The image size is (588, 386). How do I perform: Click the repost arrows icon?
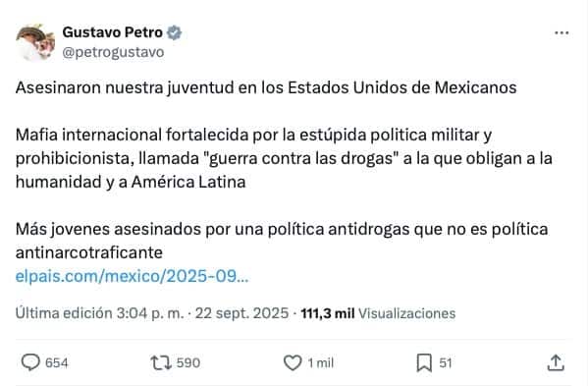pos(161,362)
